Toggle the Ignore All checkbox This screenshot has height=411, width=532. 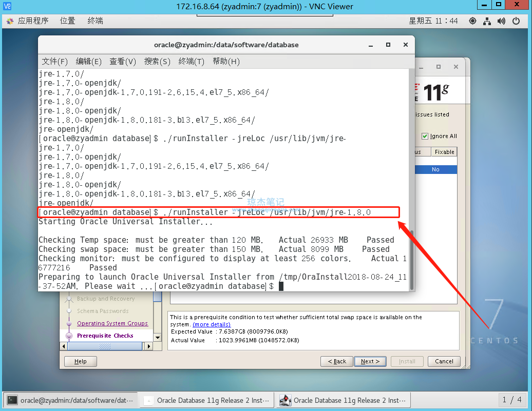(425, 136)
